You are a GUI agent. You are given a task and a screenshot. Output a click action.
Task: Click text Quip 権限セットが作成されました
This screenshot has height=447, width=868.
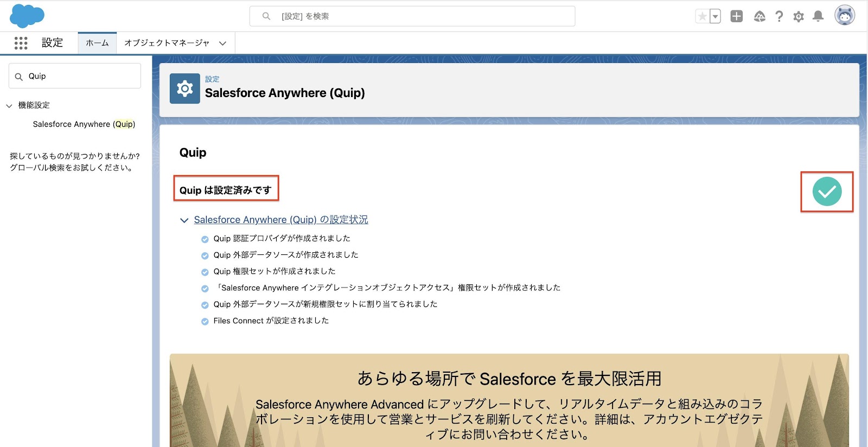pyautogui.click(x=275, y=271)
